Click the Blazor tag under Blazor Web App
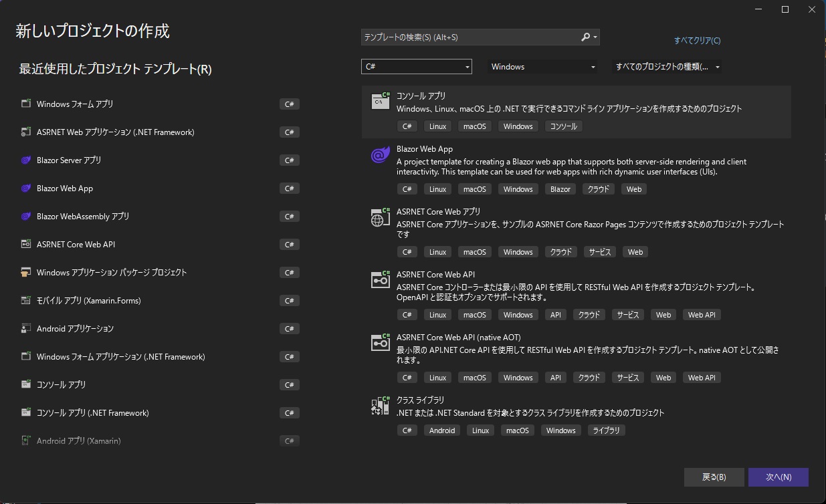 coord(560,189)
